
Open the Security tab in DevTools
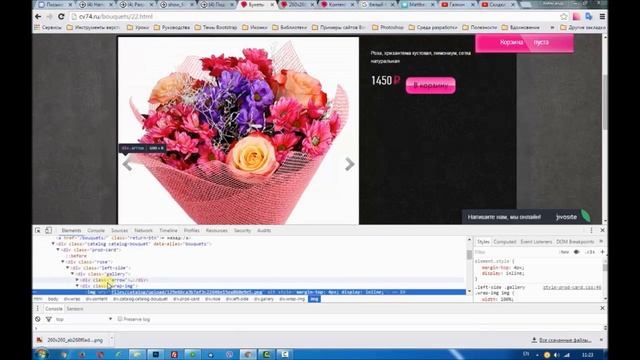point(242,231)
